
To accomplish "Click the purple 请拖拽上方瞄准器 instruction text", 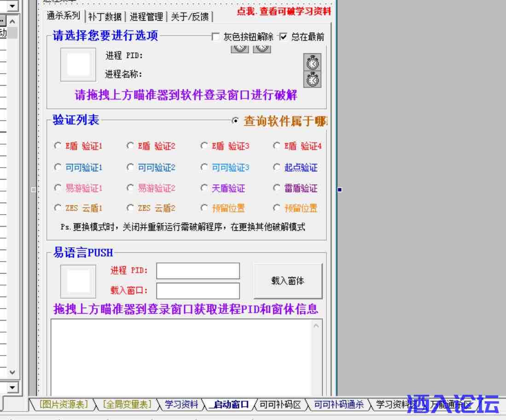I will point(186,94).
